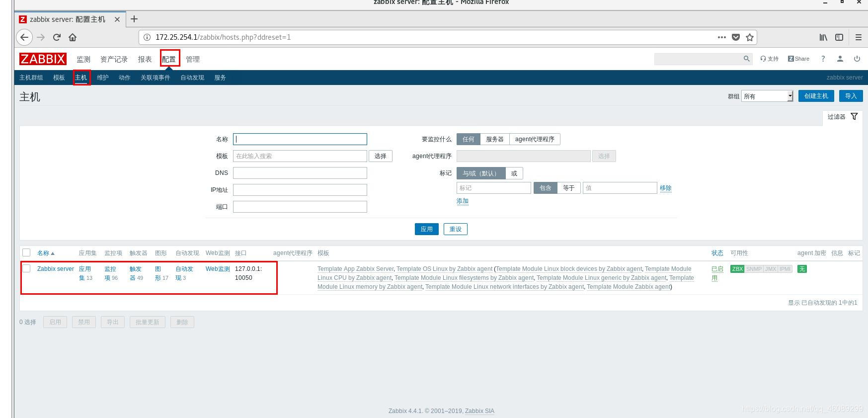The width and height of the screenshot is (868, 418).
Task: Open 报表 top menu
Action: pyautogui.click(x=145, y=59)
